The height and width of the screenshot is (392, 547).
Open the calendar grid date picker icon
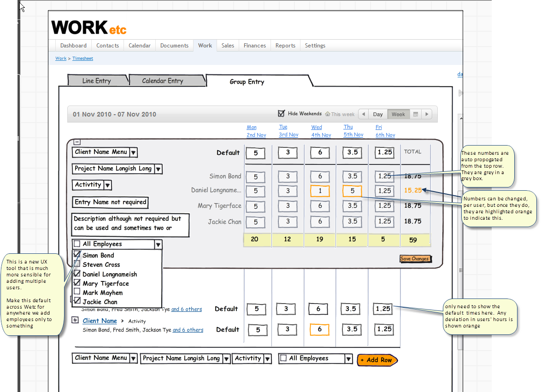pos(415,114)
